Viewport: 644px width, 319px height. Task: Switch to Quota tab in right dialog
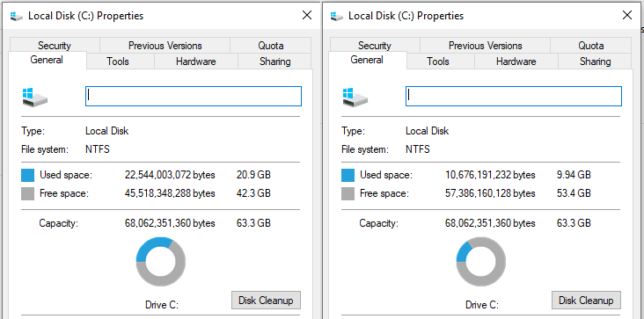(x=591, y=45)
